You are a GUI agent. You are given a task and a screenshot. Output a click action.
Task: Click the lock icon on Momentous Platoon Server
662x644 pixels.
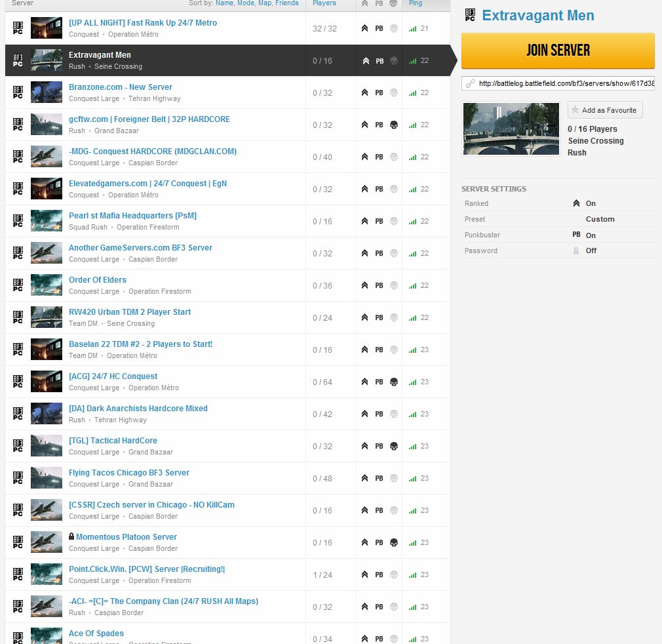(x=71, y=536)
